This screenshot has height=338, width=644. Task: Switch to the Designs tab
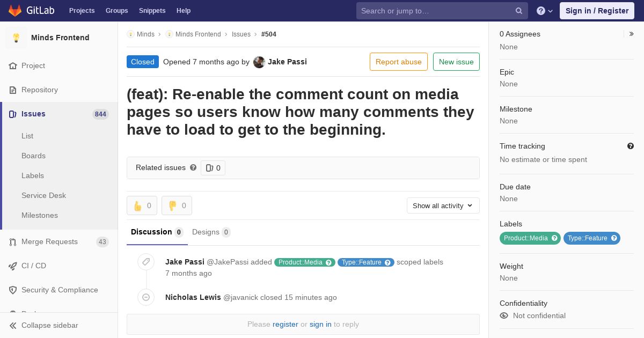(x=211, y=232)
